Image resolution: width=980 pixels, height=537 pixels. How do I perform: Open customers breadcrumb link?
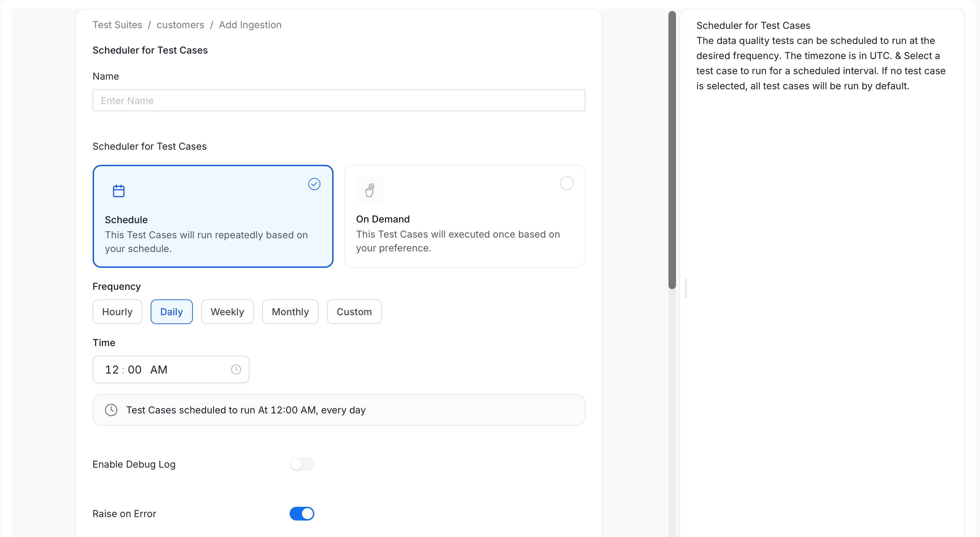(180, 25)
